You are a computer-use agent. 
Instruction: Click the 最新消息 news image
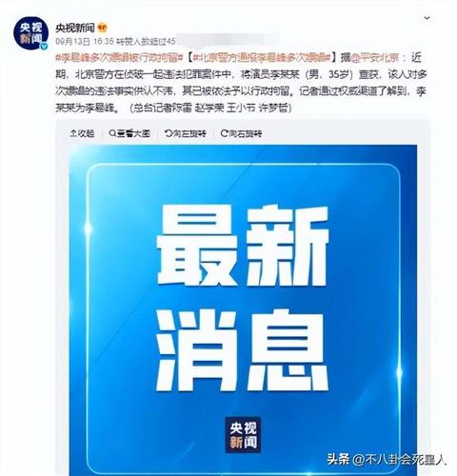pyautogui.click(x=243, y=310)
